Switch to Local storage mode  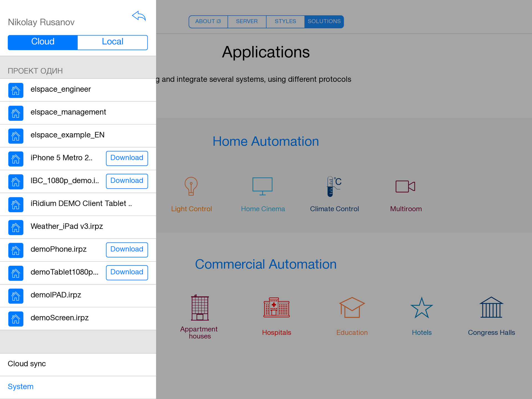point(113,42)
